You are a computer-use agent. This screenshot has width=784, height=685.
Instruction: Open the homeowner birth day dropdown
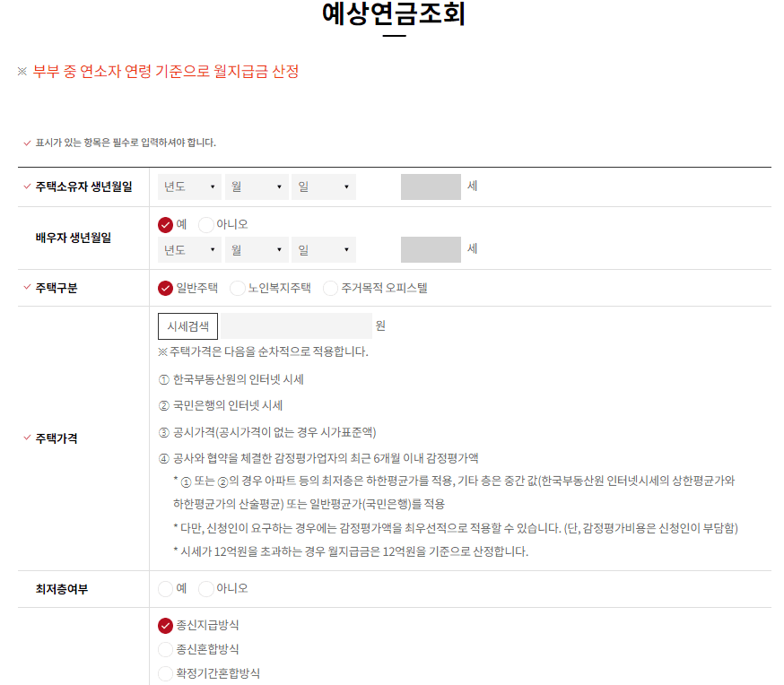pos(323,186)
